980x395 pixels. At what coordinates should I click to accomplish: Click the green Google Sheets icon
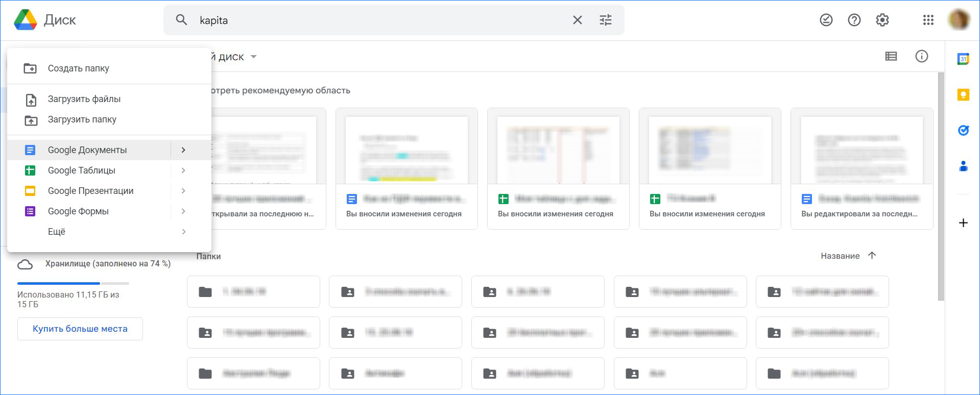pyautogui.click(x=30, y=170)
